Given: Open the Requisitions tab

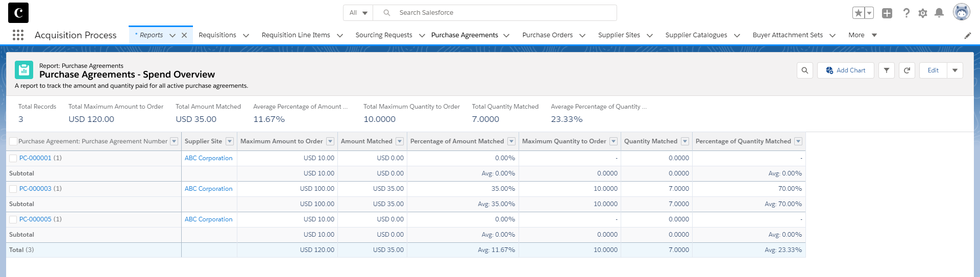Looking at the screenshot, I should [217, 35].
